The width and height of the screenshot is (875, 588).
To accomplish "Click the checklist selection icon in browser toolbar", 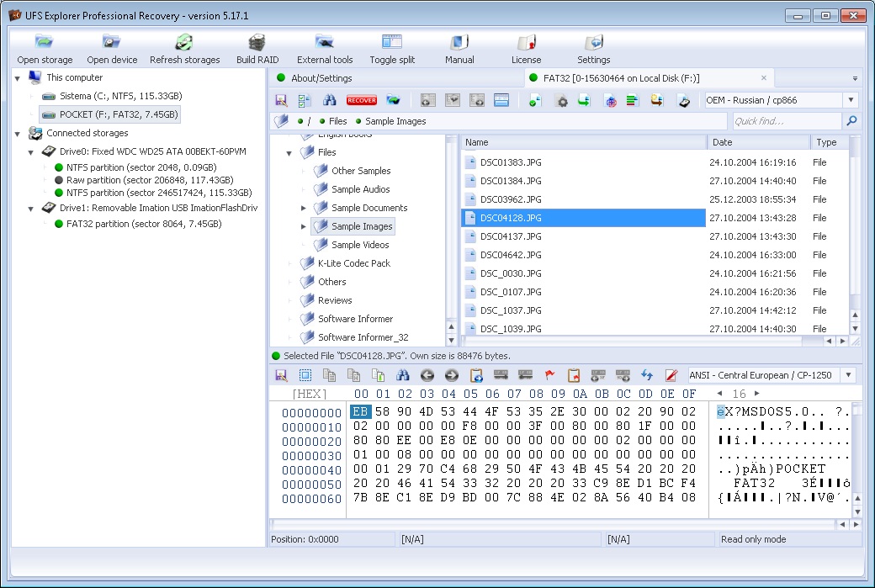I will click(x=305, y=100).
